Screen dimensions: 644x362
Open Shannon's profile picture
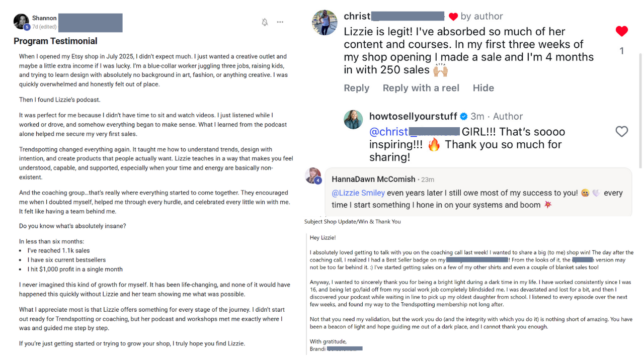coord(22,22)
